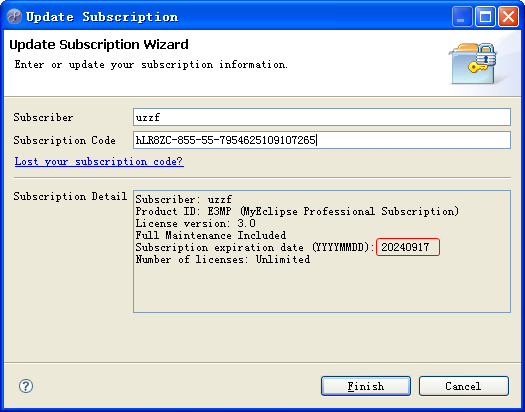Image resolution: width=525 pixels, height=412 pixels.
Task: Click the 'Number of licenses: Unlimited' line
Action: [x=223, y=259]
